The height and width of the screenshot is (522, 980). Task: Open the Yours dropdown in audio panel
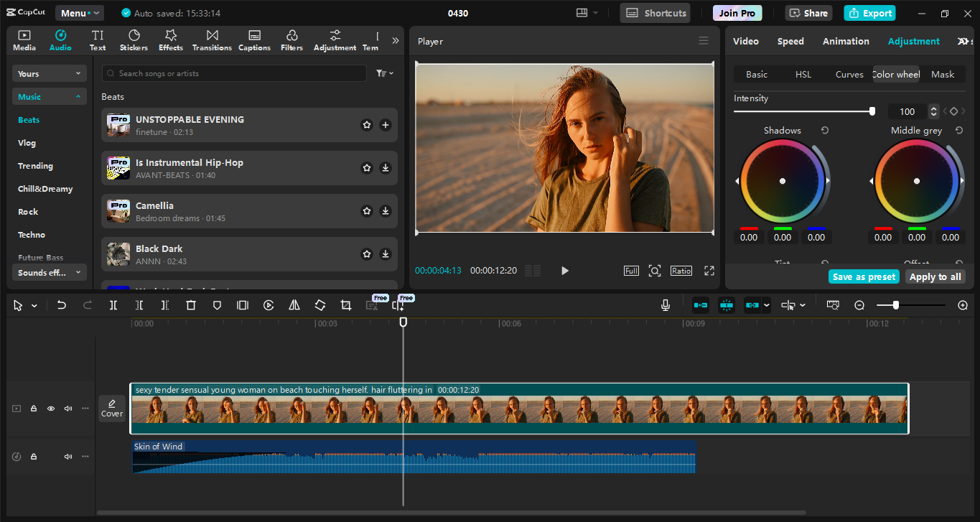click(x=49, y=73)
